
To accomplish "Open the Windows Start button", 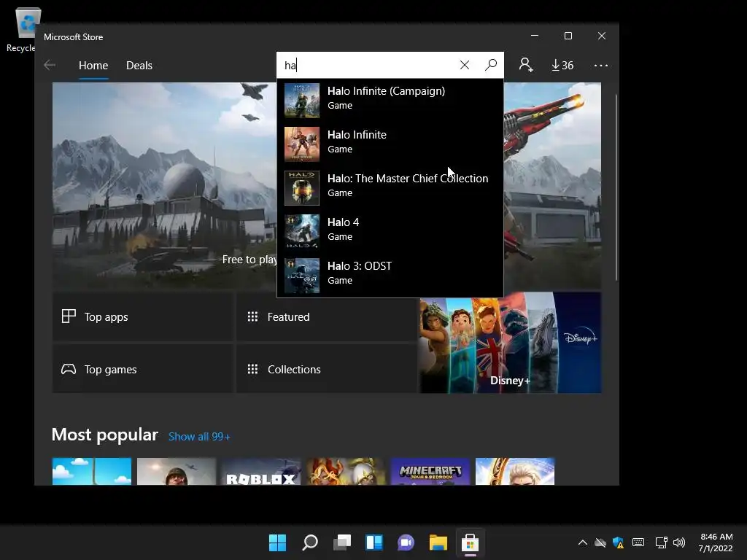I will tap(277, 542).
